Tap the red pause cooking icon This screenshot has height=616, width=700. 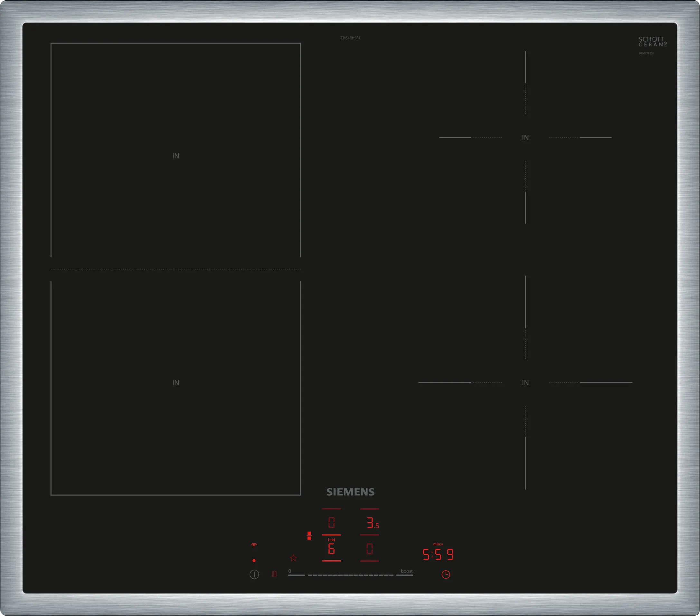click(x=274, y=574)
